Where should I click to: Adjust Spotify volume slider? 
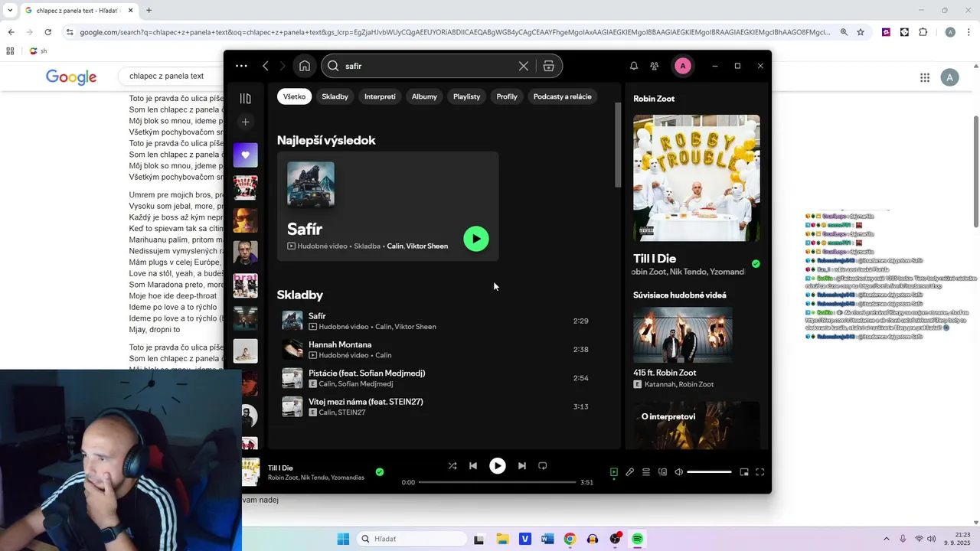click(x=709, y=472)
